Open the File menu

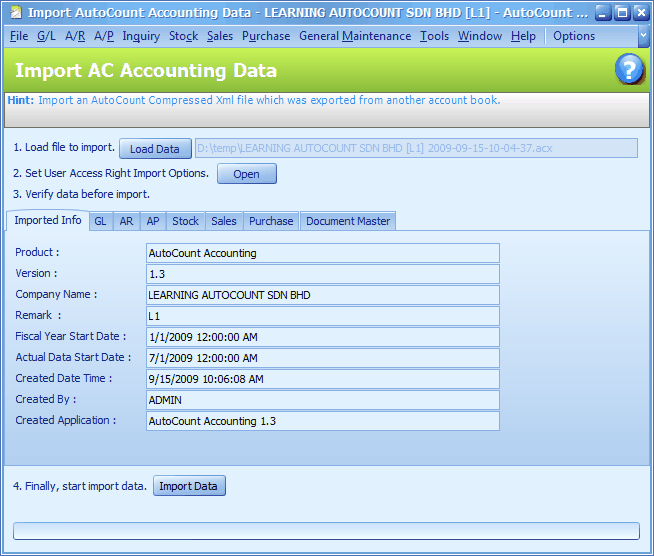pyautogui.click(x=19, y=36)
